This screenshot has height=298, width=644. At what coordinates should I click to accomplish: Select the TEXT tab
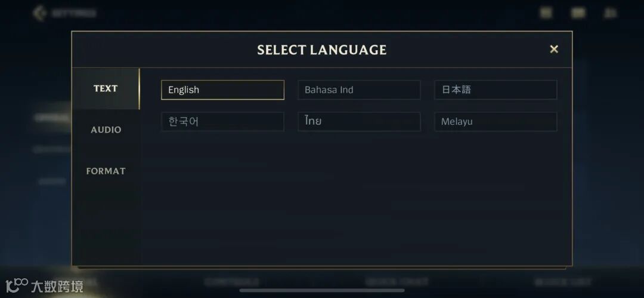click(x=106, y=88)
